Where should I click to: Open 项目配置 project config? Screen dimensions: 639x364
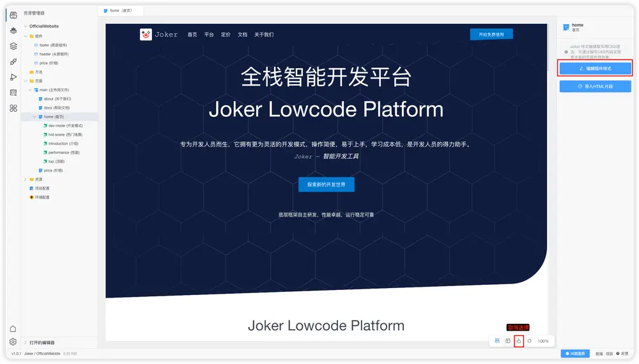point(40,188)
